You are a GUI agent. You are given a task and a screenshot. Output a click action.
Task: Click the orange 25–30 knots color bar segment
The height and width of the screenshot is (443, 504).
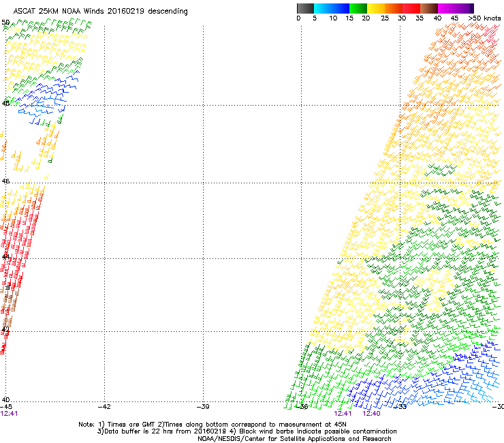[394, 8]
